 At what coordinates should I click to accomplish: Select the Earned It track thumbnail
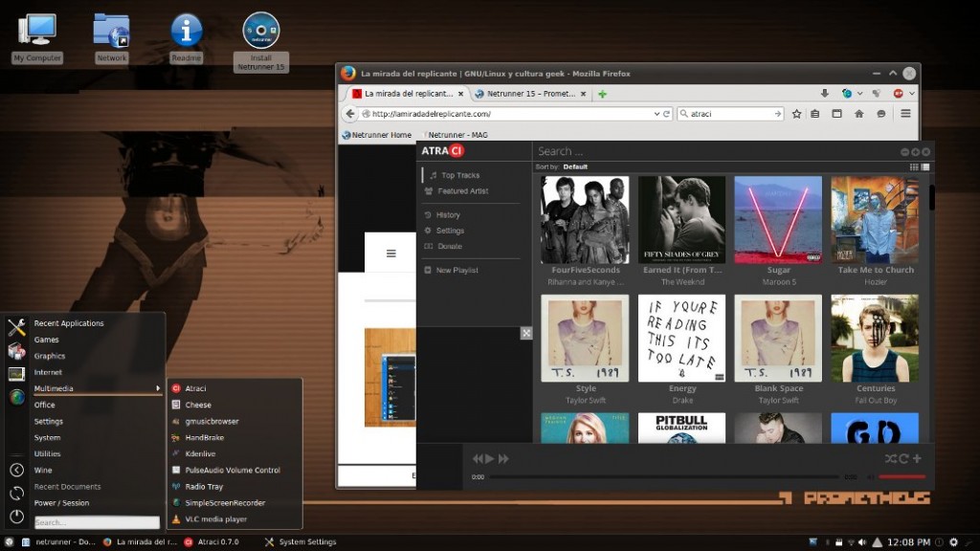[x=681, y=219]
